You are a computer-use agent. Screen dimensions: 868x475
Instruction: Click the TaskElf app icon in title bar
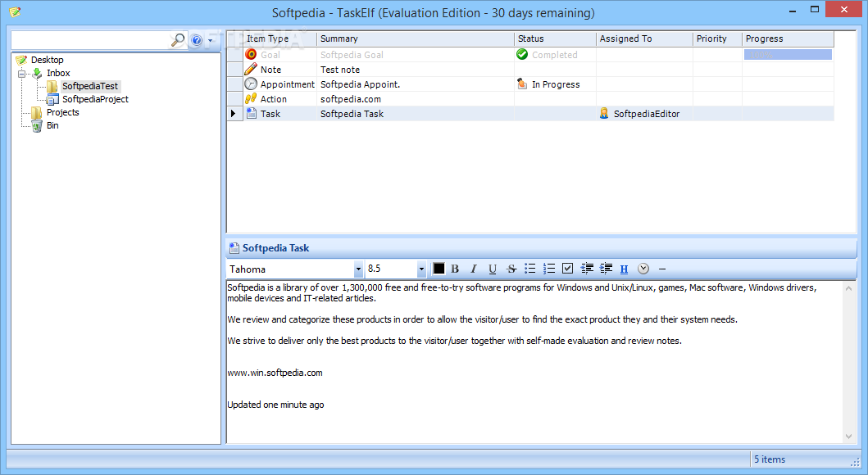pyautogui.click(x=15, y=11)
